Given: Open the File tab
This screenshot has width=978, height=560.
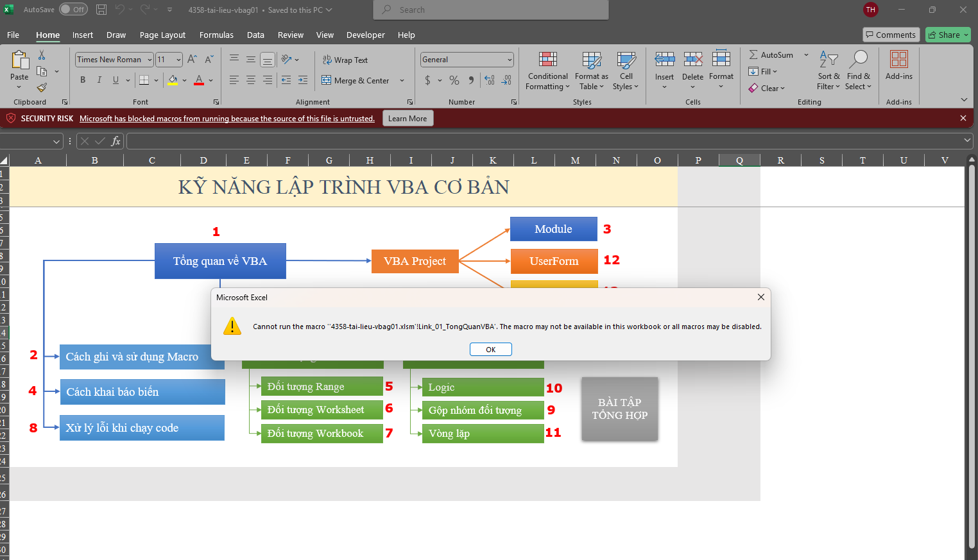Looking at the screenshot, I should coord(13,35).
